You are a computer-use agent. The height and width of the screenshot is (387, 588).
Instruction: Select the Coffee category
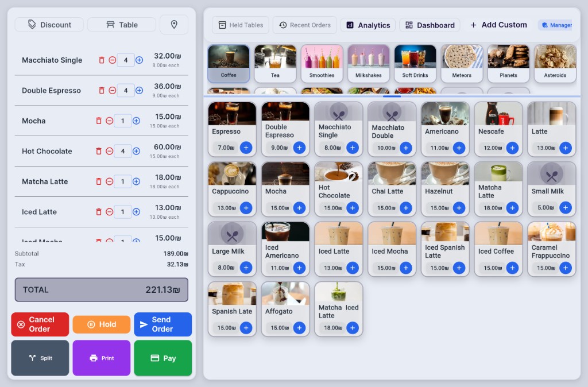click(229, 64)
